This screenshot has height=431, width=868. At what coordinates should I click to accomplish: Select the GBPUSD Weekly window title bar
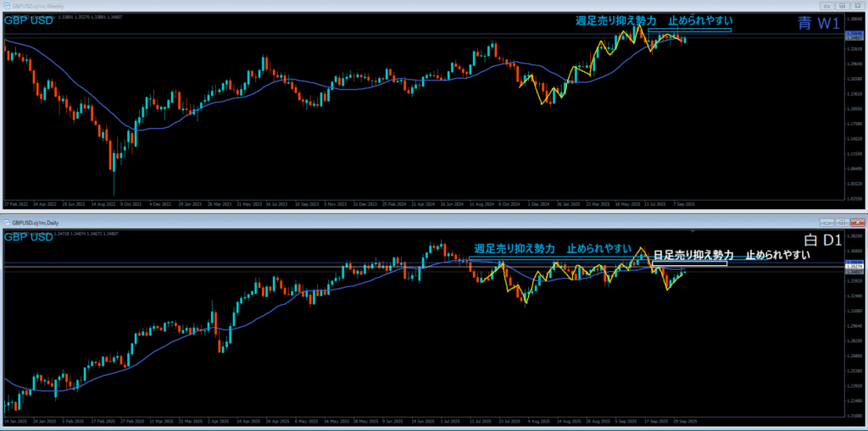pyautogui.click(x=339, y=6)
